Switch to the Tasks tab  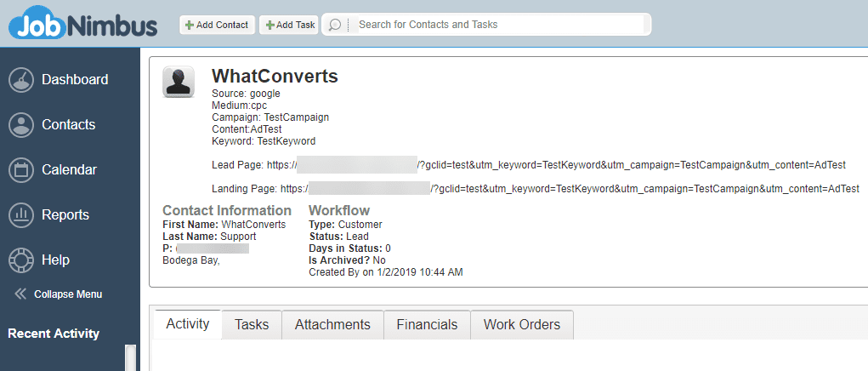click(x=252, y=324)
